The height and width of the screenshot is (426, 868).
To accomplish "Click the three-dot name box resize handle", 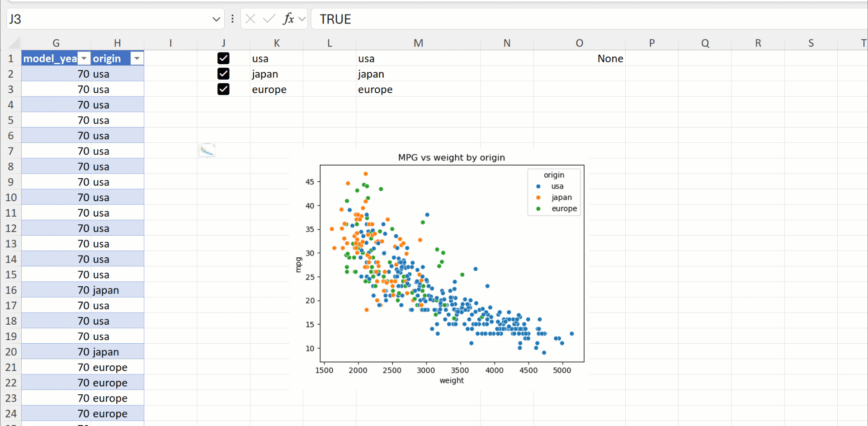I will 232,19.
